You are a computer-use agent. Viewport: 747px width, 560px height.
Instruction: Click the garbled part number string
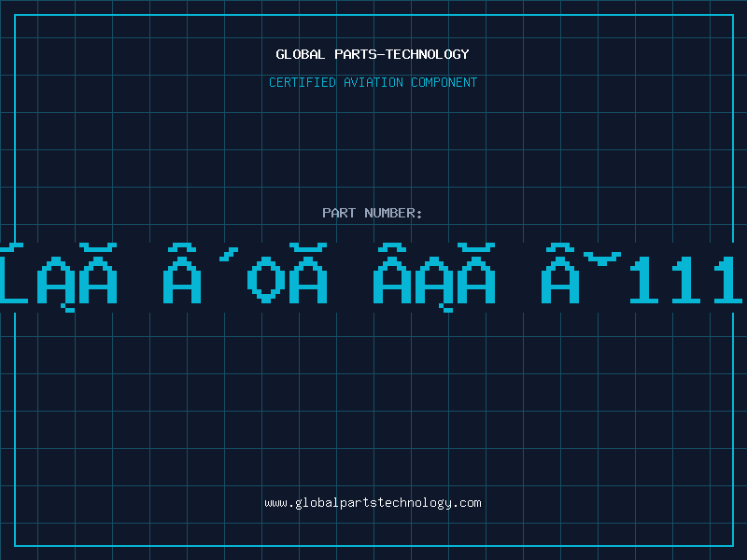[372, 277]
